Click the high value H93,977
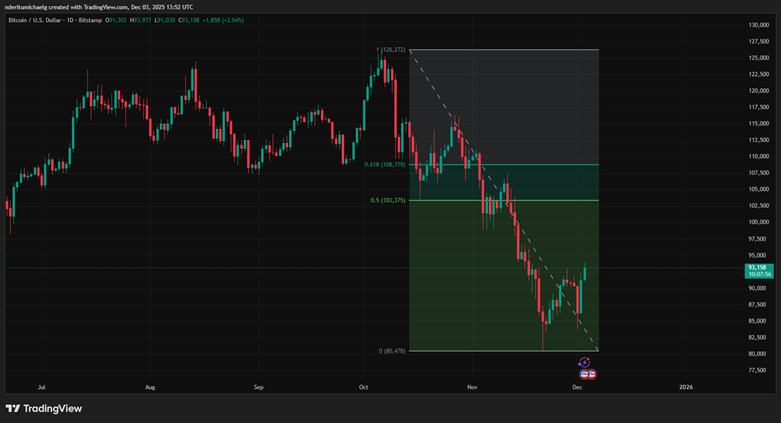Viewport: 781px width, 423px height. click(140, 20)
